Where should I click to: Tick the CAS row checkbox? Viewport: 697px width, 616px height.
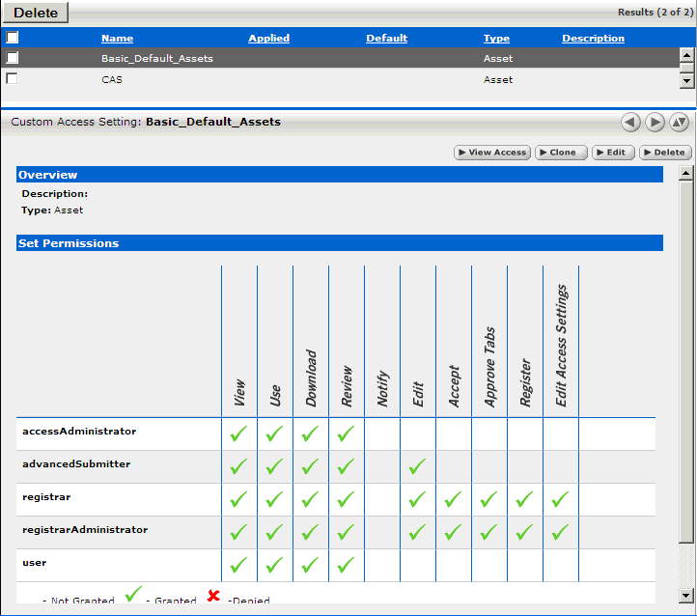tap(13, 78)
